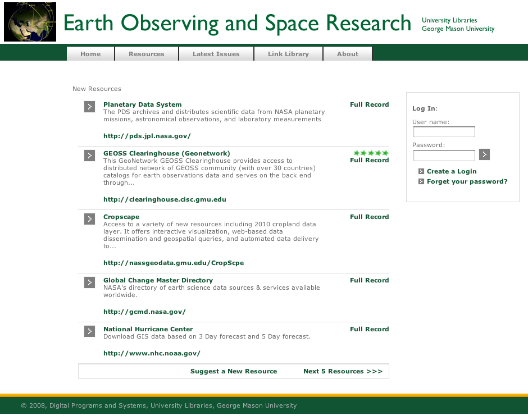Click the green star rating for GEOSS
Image resolution: width=528 pixels, height=420 pixels.
pyautogui.click(x=371, y=153)
